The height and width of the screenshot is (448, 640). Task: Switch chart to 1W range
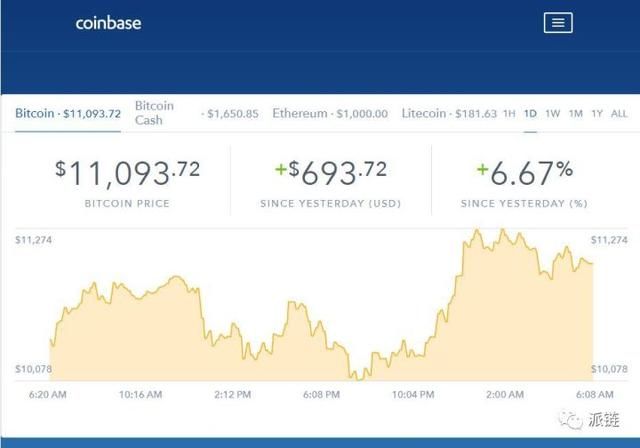pyautogui.click(x=553, y=113)
